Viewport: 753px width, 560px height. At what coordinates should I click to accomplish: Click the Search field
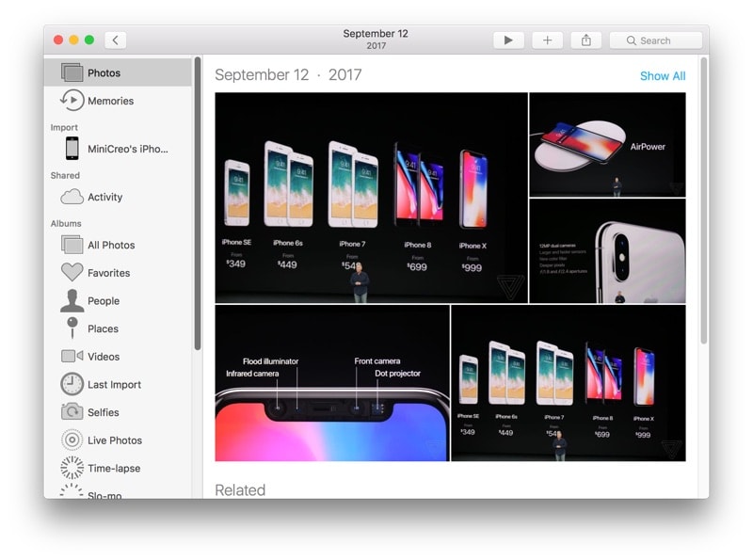[655, 40]
